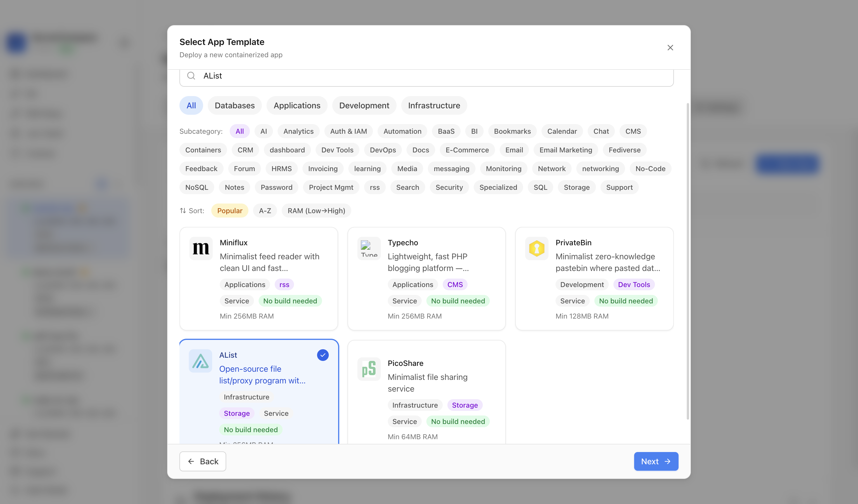
Task: Filter by CMS subcategory chip in filter row
Action: 633,131
